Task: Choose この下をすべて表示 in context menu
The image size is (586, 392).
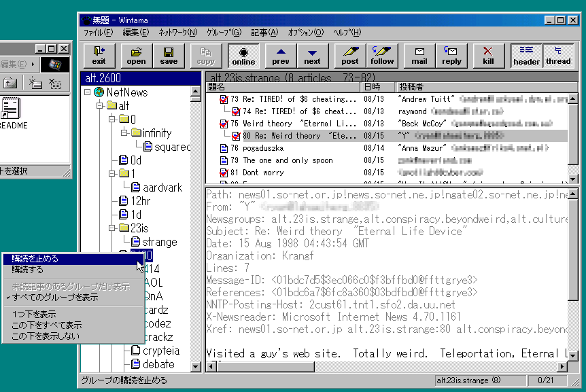Action: click(73, 325)
